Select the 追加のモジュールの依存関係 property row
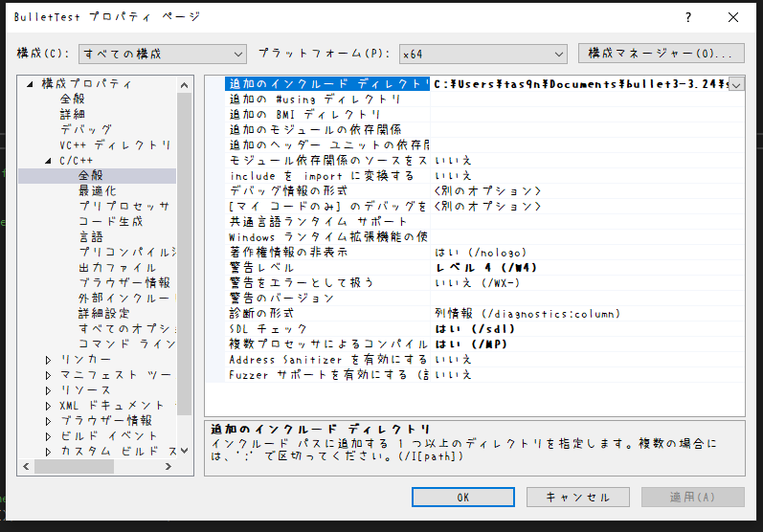Screen dimensions: 763x532 (x=484, y=130)
